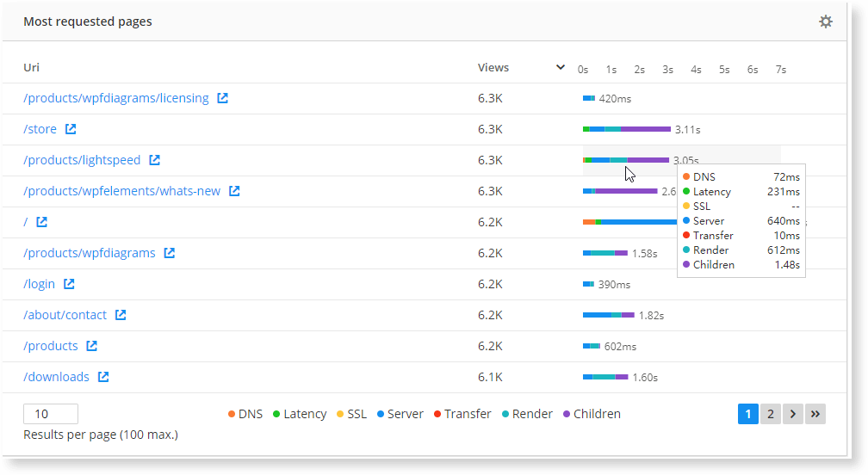This screenshot has width=868, height=475.
Task: Click external link icon beside /products/wpfelements/whats-new
Action: pyautogui.click(x=234, y=191)
